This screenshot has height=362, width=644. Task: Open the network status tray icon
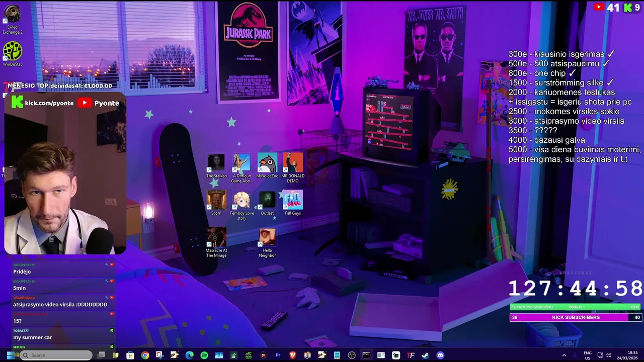pyautogui.click(x=600, y=355)
